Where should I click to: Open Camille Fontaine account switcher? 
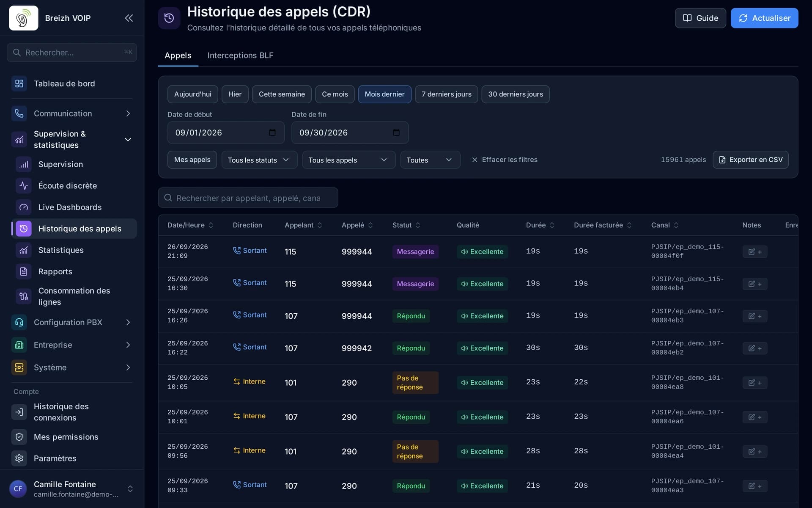72,489
